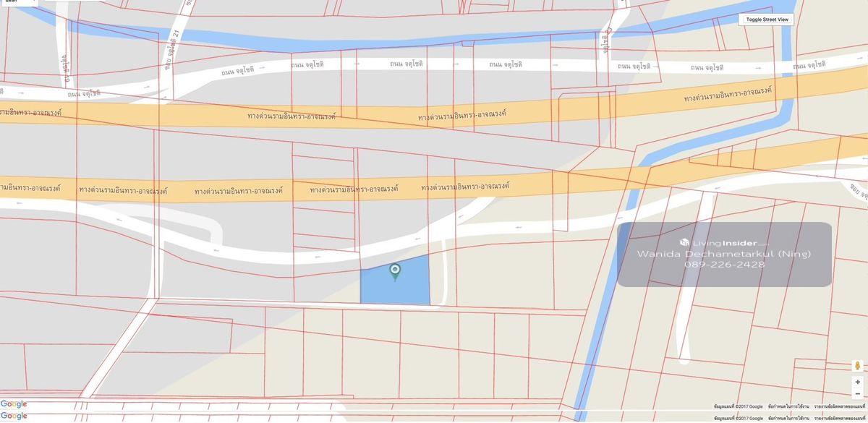Click the green location pin marker

[395, 271]
